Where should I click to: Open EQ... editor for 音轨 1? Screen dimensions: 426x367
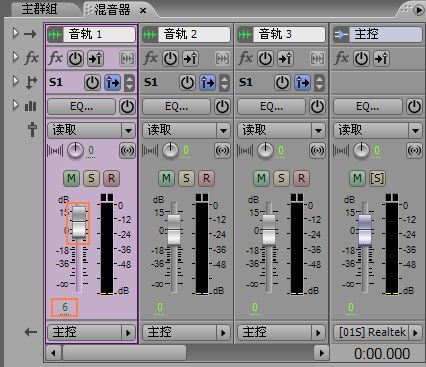click(82, 107)
